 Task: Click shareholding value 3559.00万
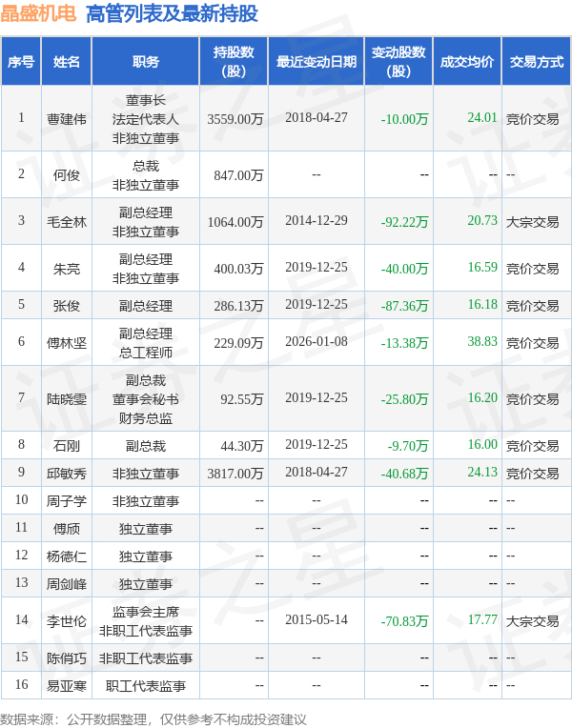tap(235, 119)
